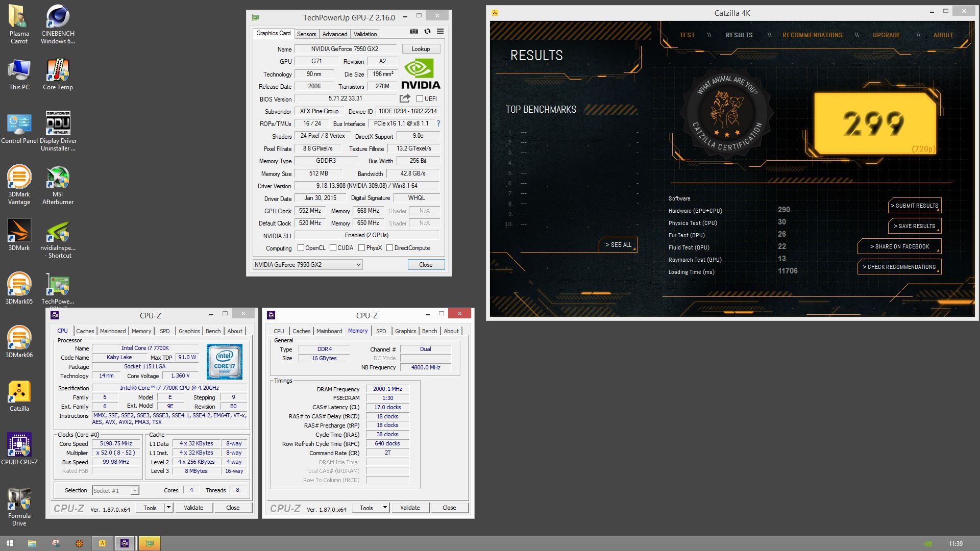Open Catzilla UPGRADE menu item
The height and width of the screenshot is (551, 980).
(x=887, y=35)
